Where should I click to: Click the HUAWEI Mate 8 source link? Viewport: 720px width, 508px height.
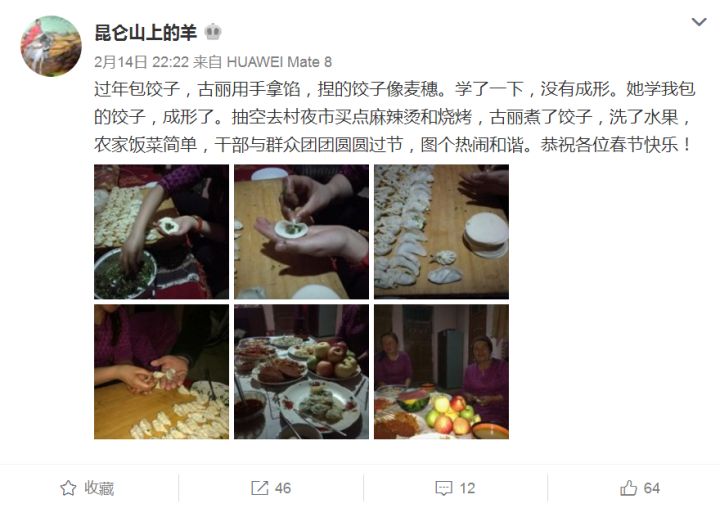tap(279, 62)
